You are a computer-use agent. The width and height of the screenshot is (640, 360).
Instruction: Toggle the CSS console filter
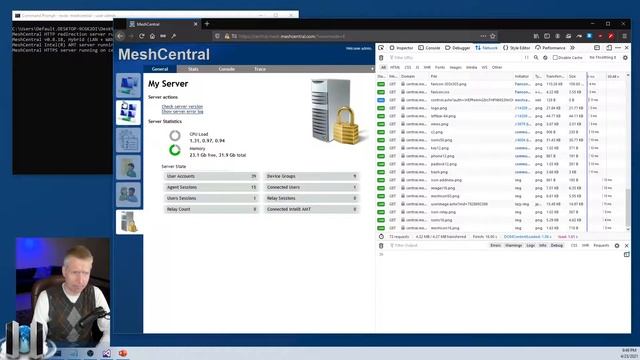[574, 246]
